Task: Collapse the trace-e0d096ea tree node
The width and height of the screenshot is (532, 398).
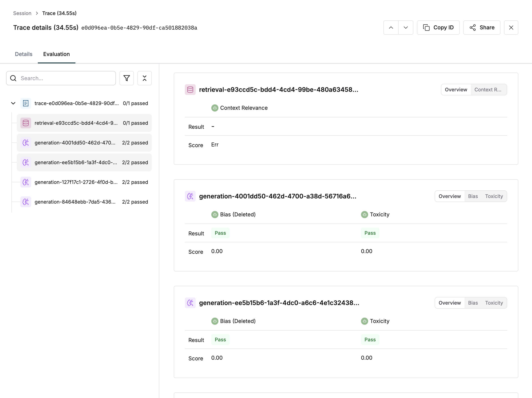Action: tap(13, 103)
